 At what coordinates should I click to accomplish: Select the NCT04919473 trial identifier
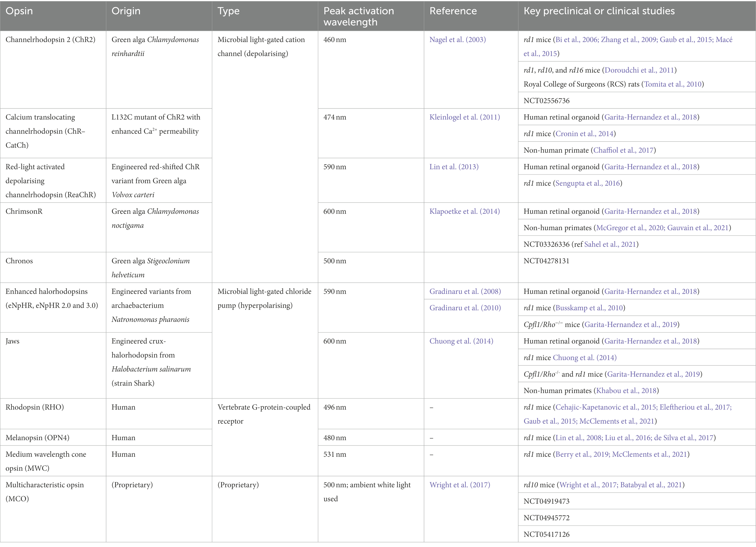click(x=546, y=502)
